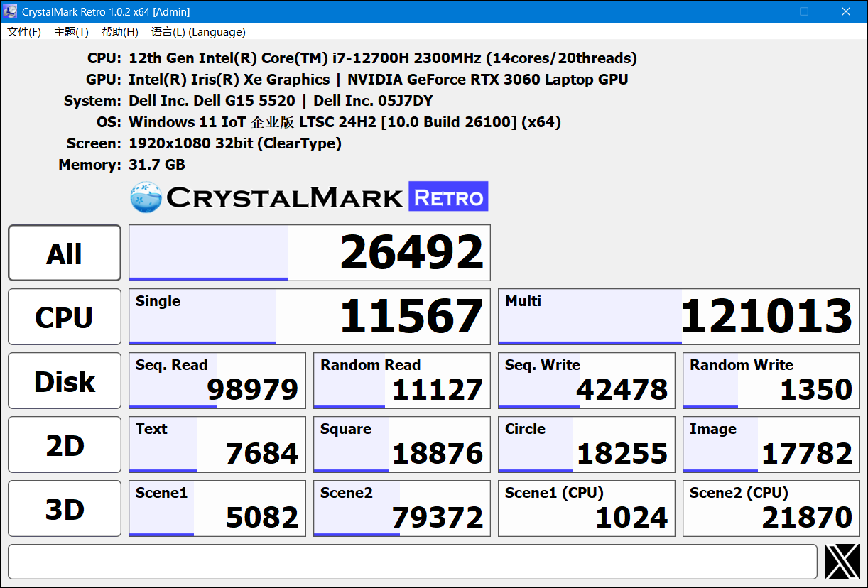This screenshot has height=588, width=868.
Task: Open the 文件(F) menu
Action: [24, 32]
